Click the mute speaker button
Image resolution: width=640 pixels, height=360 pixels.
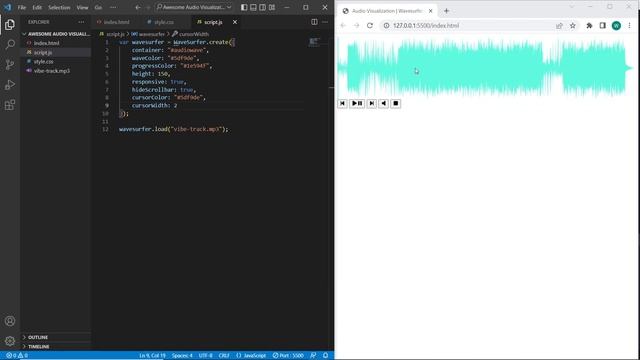pos(384,104)
